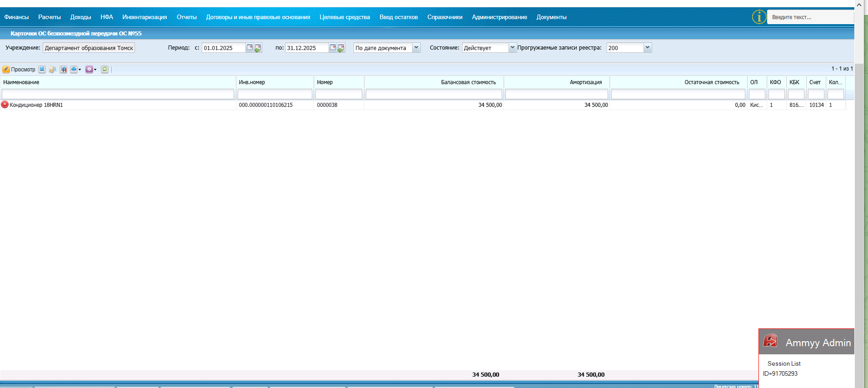Click the Балансовая стоимость filter box

point(434,94)
